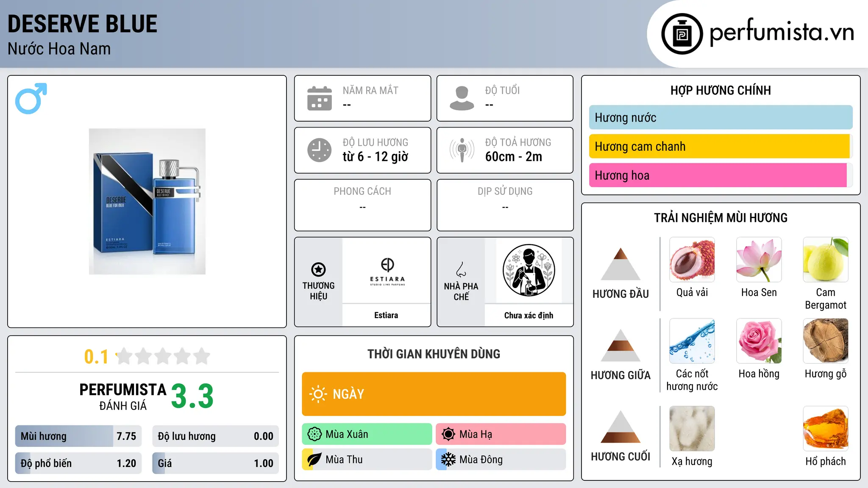Click the Phong cách card

click(x=363, y=205)
